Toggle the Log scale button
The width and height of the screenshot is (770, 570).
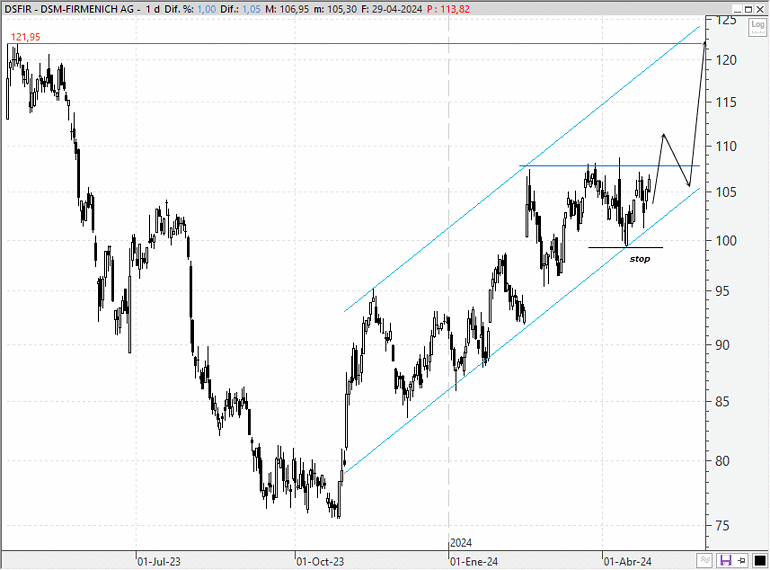click(x=758, y=27)
